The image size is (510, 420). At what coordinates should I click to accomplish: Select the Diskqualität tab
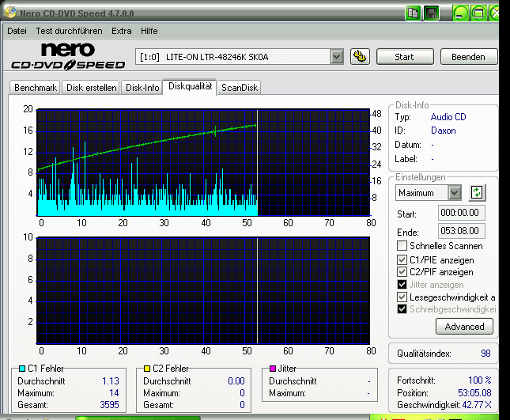point(190,86)
